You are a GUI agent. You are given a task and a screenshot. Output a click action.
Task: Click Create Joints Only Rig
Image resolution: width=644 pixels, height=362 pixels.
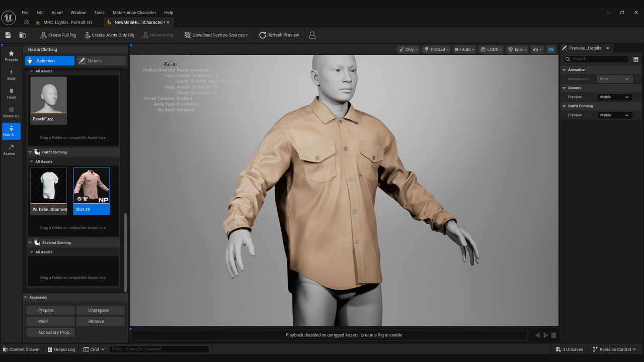pyautogui.click(x=109, y=35)
